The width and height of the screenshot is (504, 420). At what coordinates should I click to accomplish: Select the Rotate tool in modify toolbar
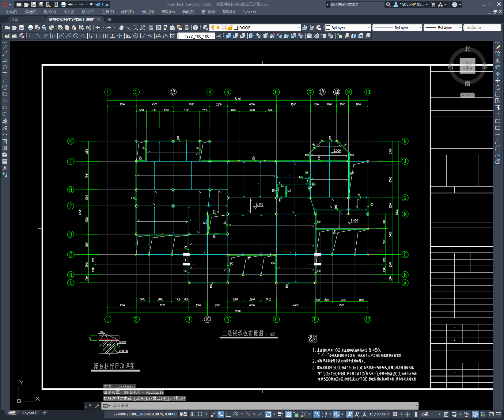point(498,87)
